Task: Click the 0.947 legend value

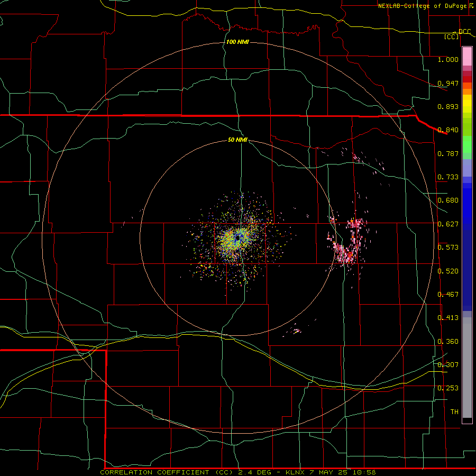Action: 448,83
